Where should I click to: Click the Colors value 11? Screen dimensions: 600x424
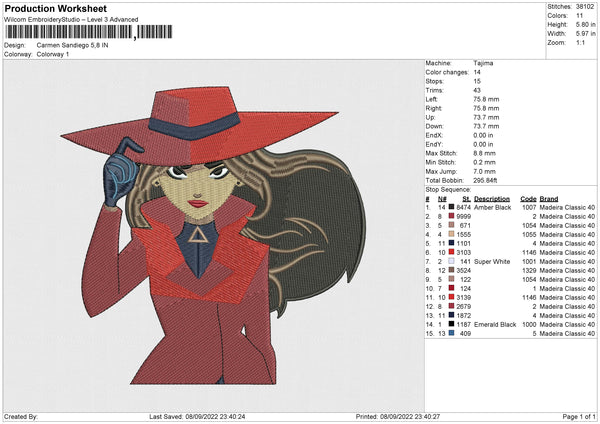(579, 16)
